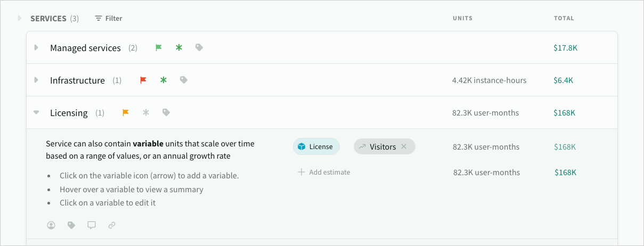Viewport: 644px width, 246px height.
Task: Click the License chip
Action: click(x=316, y=146)
